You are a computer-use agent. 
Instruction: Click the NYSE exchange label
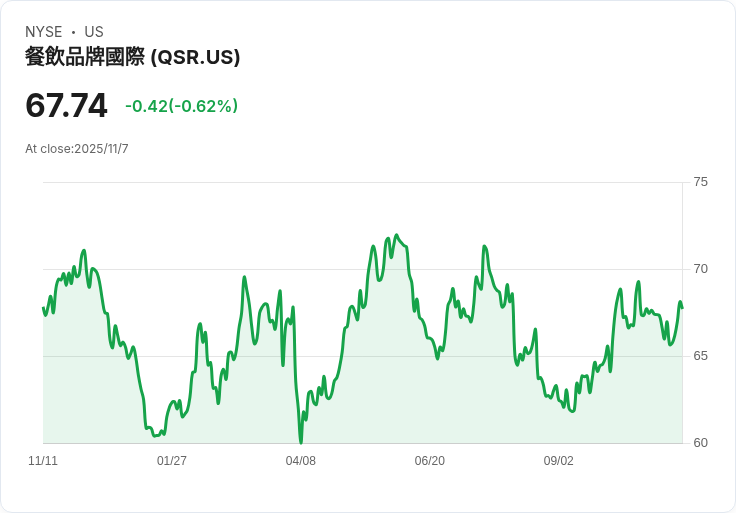(44, 32)
